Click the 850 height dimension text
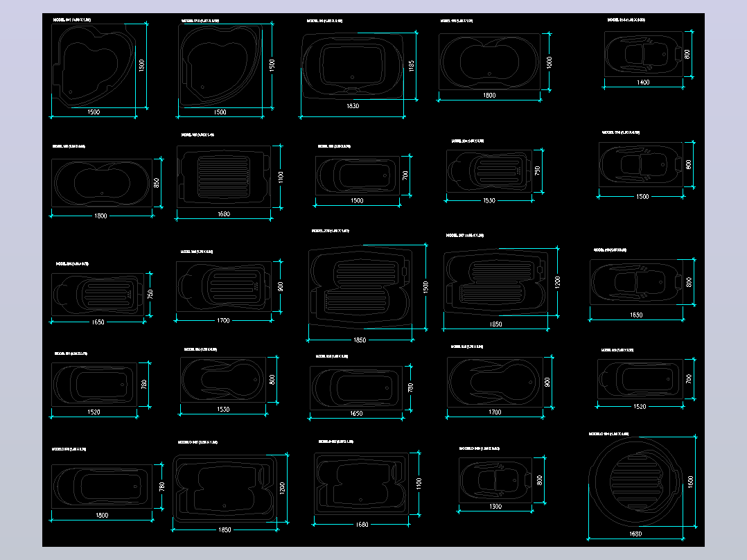747x560 pixels. point(157,183)
